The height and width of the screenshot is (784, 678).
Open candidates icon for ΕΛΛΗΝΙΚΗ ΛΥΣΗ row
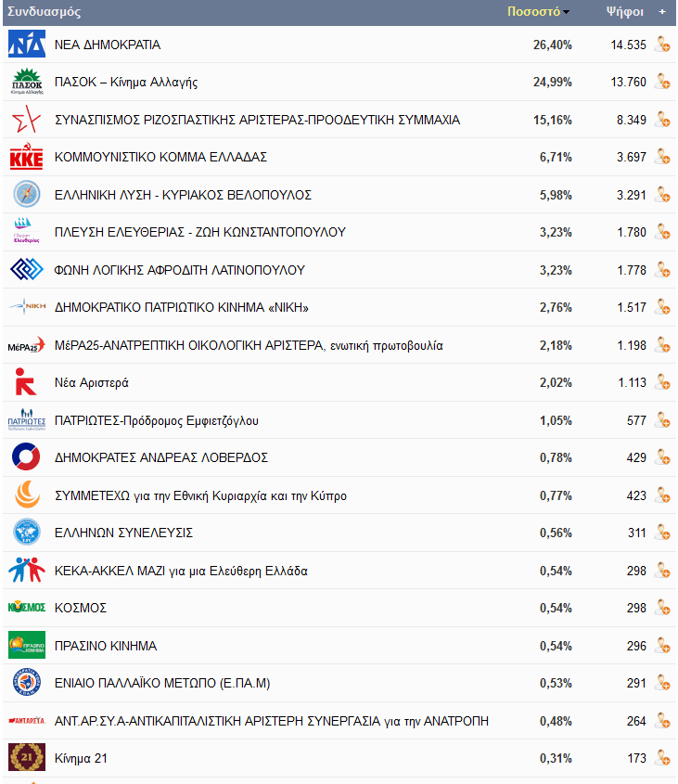point(663,195)
